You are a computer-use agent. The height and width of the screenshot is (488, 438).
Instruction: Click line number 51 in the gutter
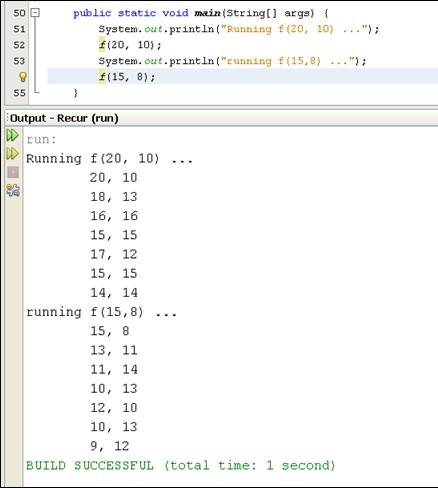click(x=19, y=29)
